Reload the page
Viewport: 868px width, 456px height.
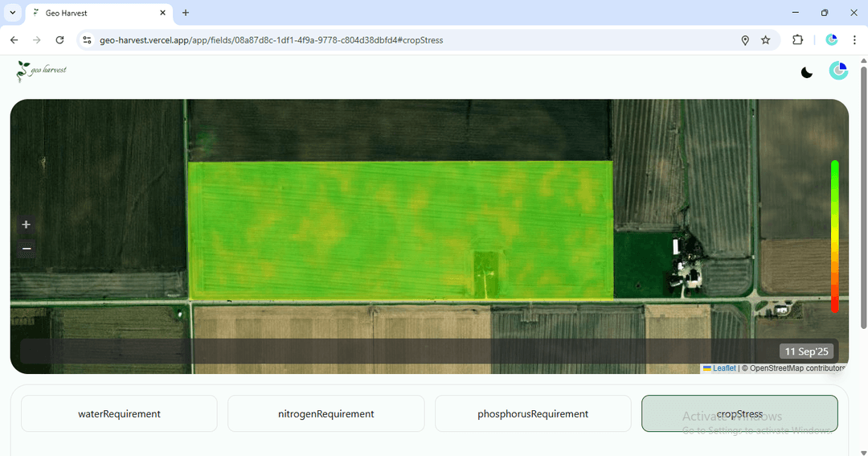pyautogui.click(x=59, y=40)
